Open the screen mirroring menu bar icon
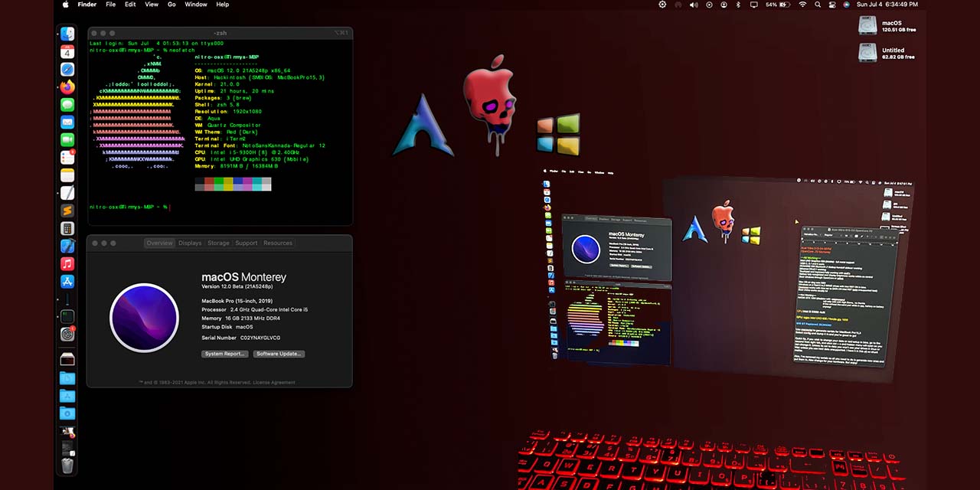This screenshot has height=490, width=980. pyautogui.click(x=753, y=5)
